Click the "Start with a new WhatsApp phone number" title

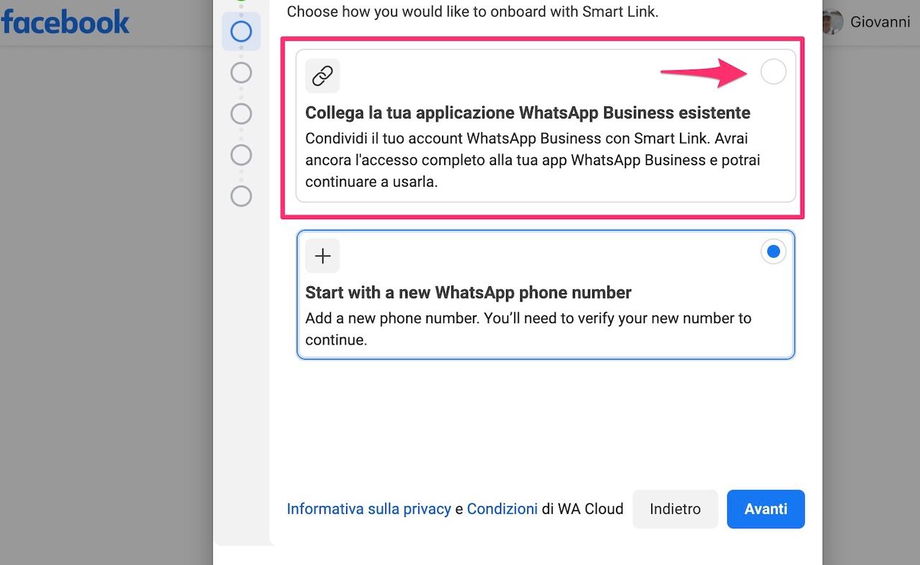pyautogui.click(x=468, y=293)
